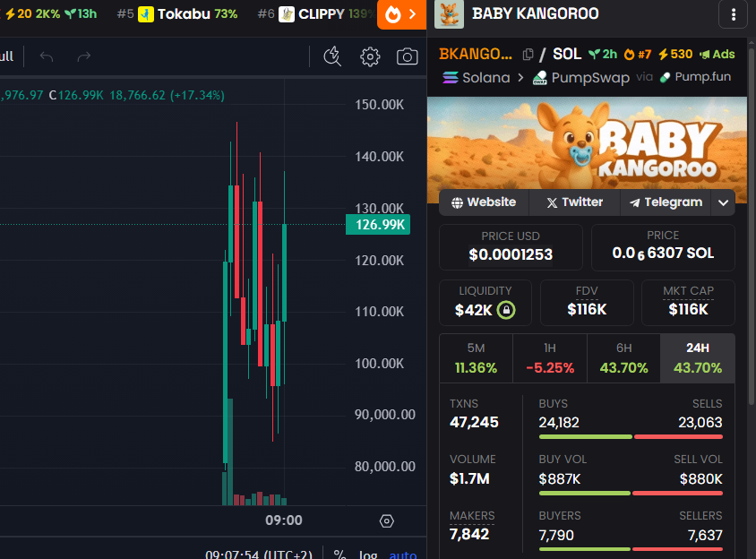
Task: Click the Ads megaphone badge
Action: 717,55
